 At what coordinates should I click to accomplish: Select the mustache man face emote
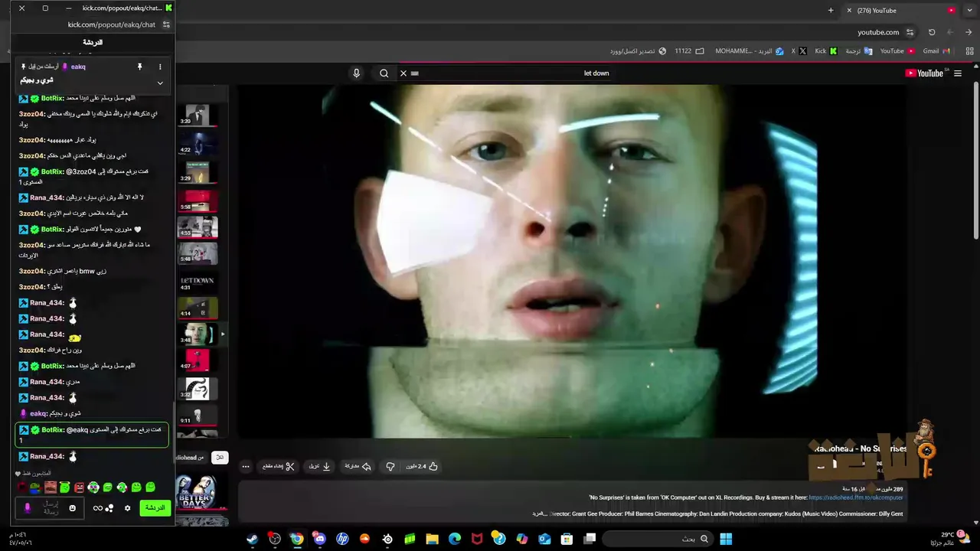click(51, 487)
